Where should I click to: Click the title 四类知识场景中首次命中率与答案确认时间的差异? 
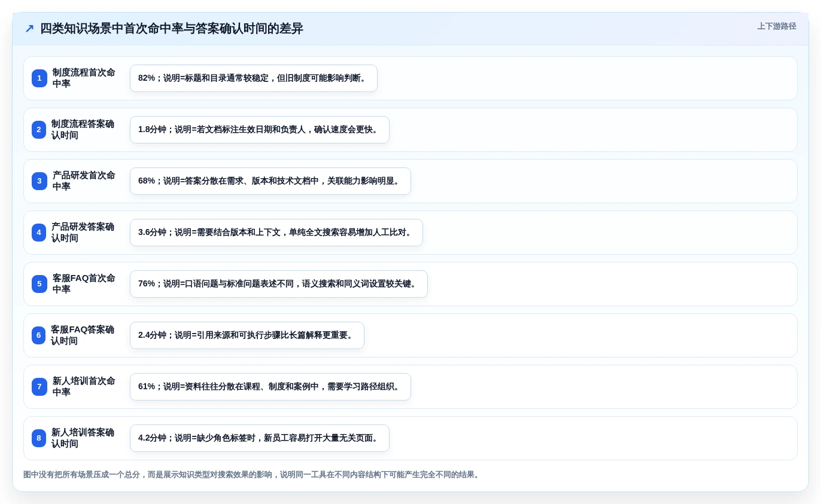[172, 29]
